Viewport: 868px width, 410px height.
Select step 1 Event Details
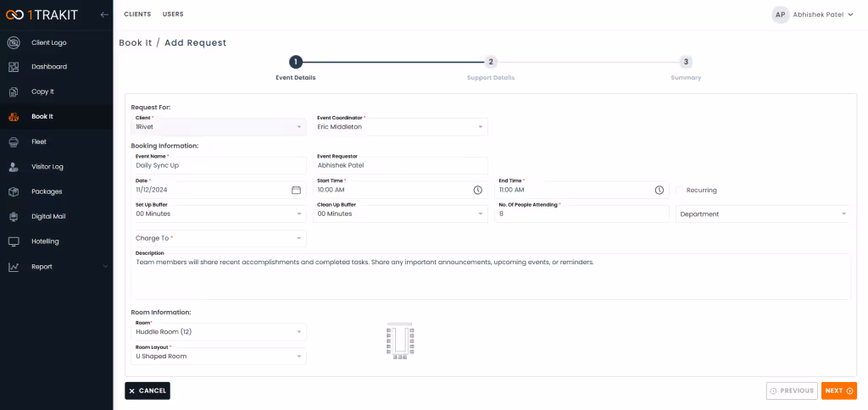(296, 62)
